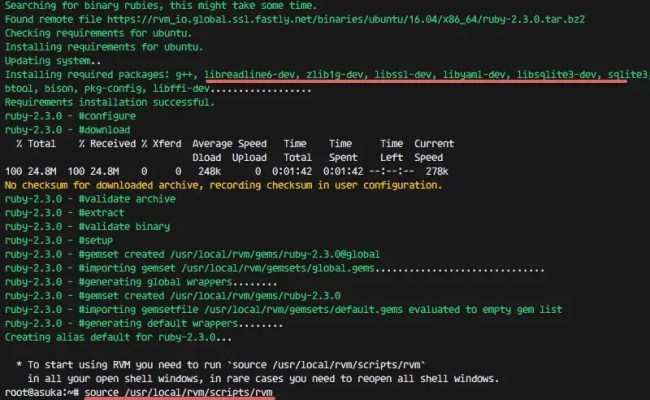Click 'libssl-dev' package name
The image size is (650, 400).
click(x=405, y=75)
